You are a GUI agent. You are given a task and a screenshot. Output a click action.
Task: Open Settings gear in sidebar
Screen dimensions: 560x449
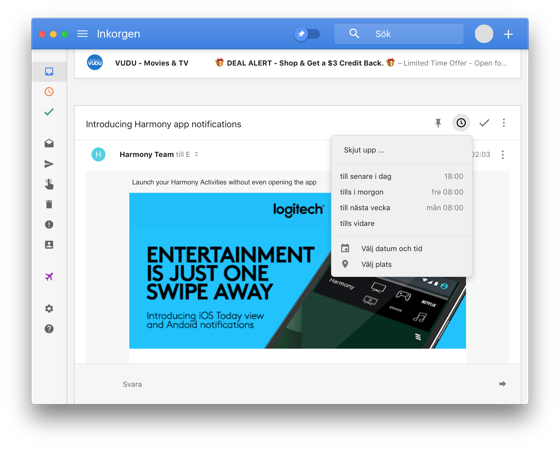pyautogui.click(x=49, y=309)
